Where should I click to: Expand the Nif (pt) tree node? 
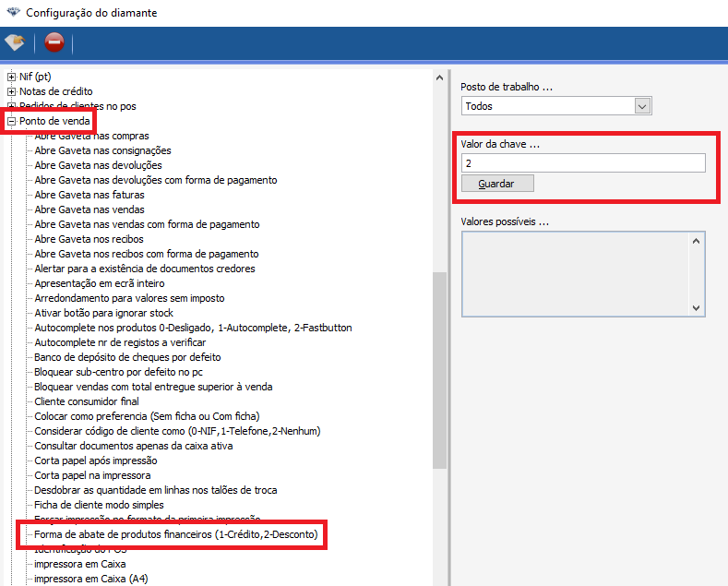tap(12, 77)
